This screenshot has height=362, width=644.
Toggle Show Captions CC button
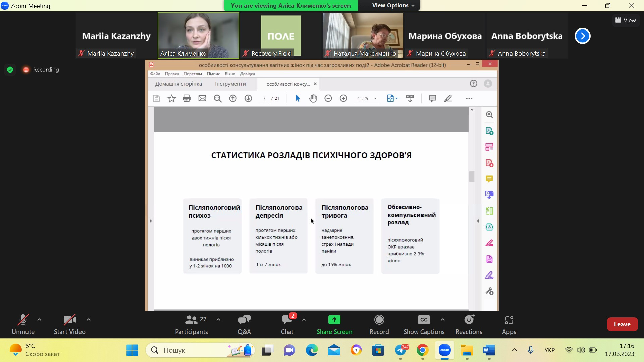coord(424,320)
